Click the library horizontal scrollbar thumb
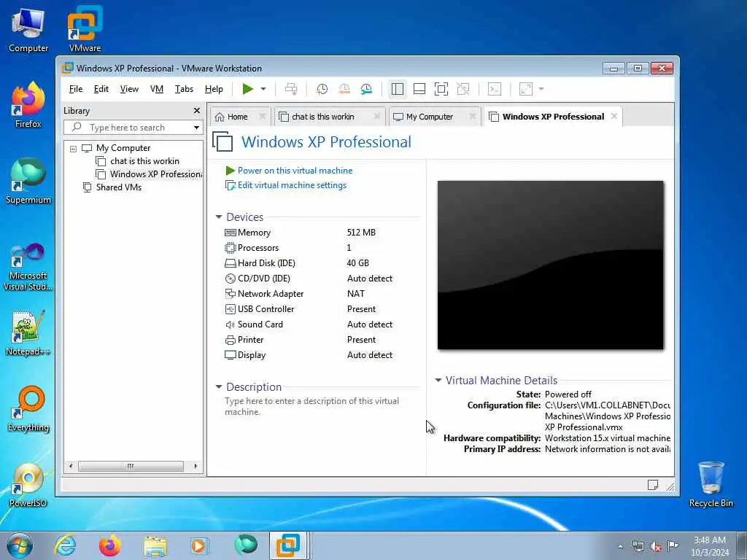This screenshot has height=560, width=747. click(131, 466)
